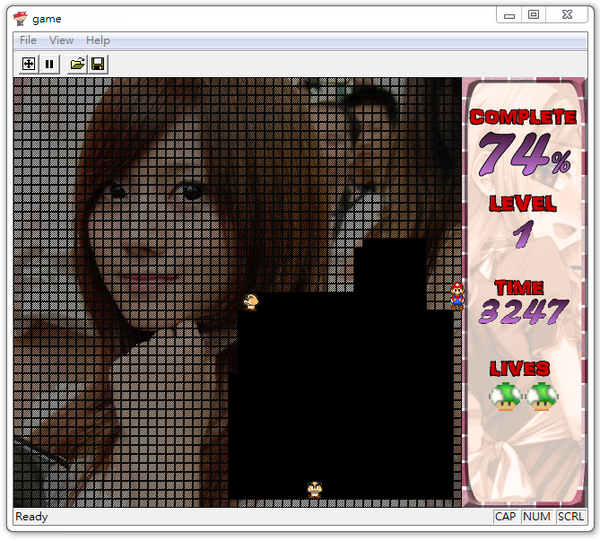The height and width of the screenshot is (541, 600).
Task: Click the LEVEL value 1
Action: pyautogui.click(x=523, y=233)
